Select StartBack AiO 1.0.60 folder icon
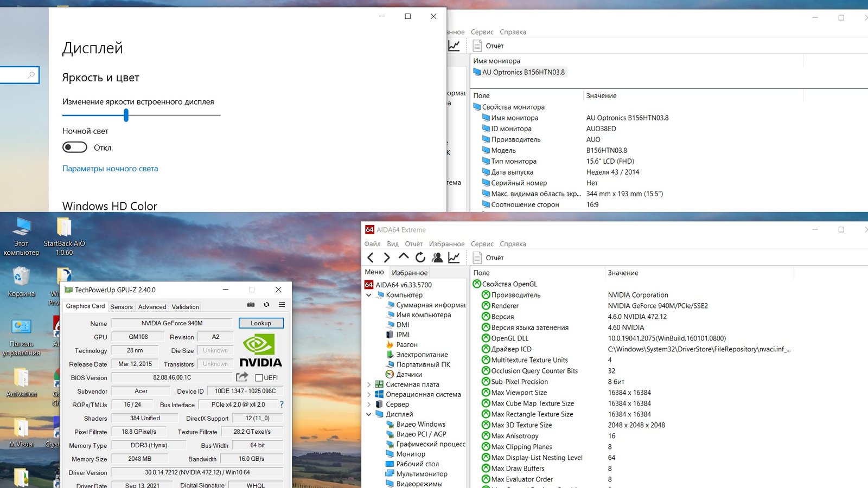Viewport: 868px width, 488px height. point(64,236)
